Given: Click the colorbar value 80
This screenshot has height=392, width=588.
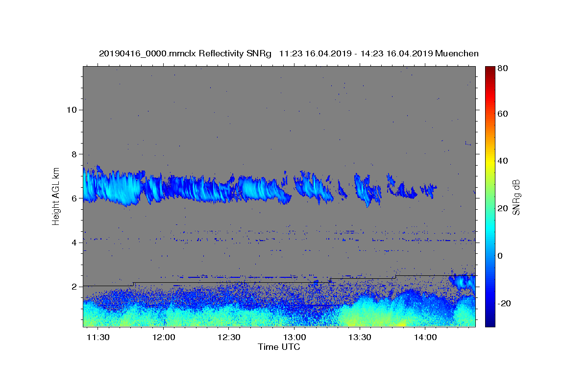Looking at the screenshot, I should [503, 69].
